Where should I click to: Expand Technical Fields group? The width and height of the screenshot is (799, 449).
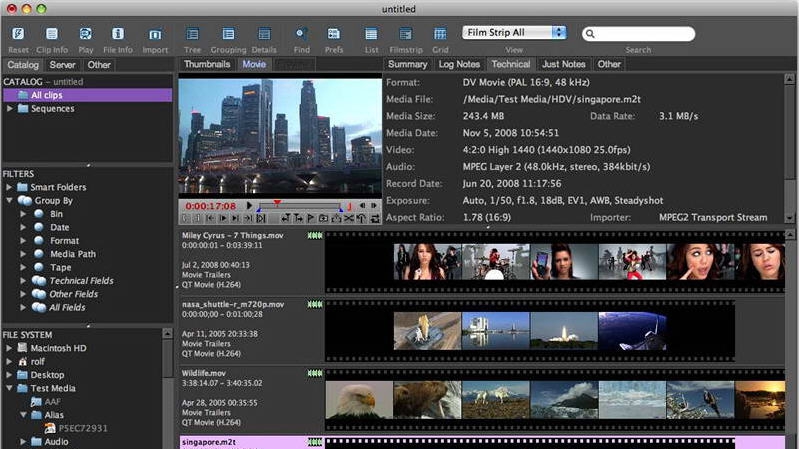point(23,280)
